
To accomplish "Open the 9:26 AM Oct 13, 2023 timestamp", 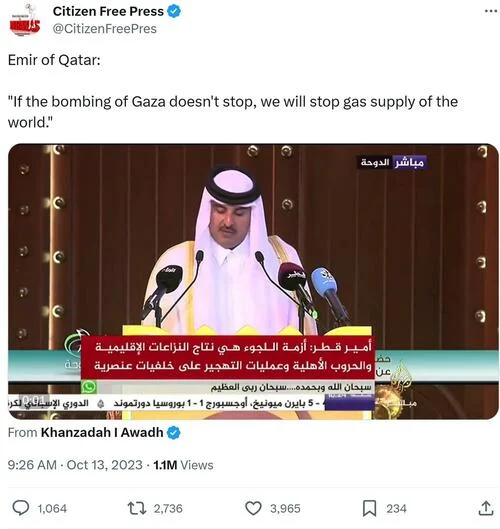I will pyautogui.click(x=75, y=465).
